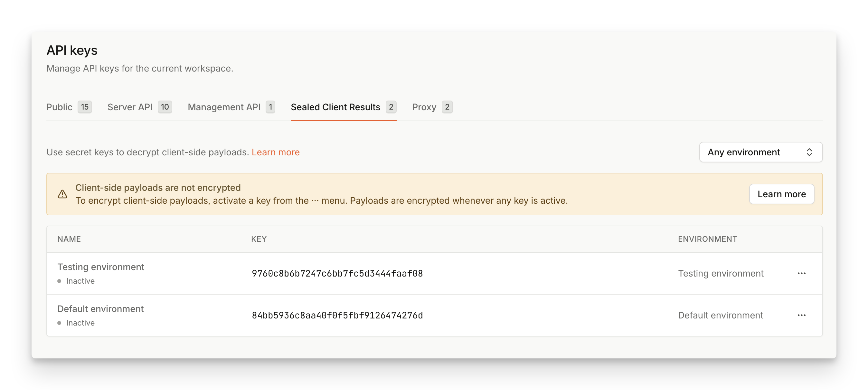The height and width of the screenshot is (390, 868).
Task: Click the Learn more button in the warning banner
Action: tap(781, 194)
